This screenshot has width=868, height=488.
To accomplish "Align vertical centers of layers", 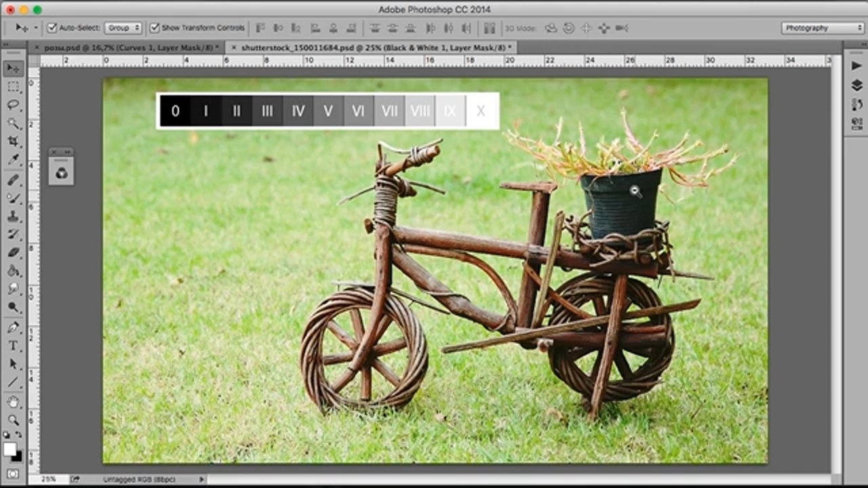I will pos(278,28).
